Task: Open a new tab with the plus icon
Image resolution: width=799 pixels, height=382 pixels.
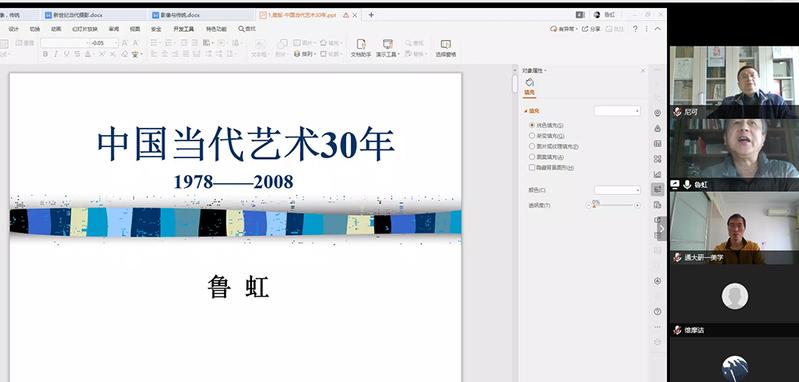Action: click(371, 15)
